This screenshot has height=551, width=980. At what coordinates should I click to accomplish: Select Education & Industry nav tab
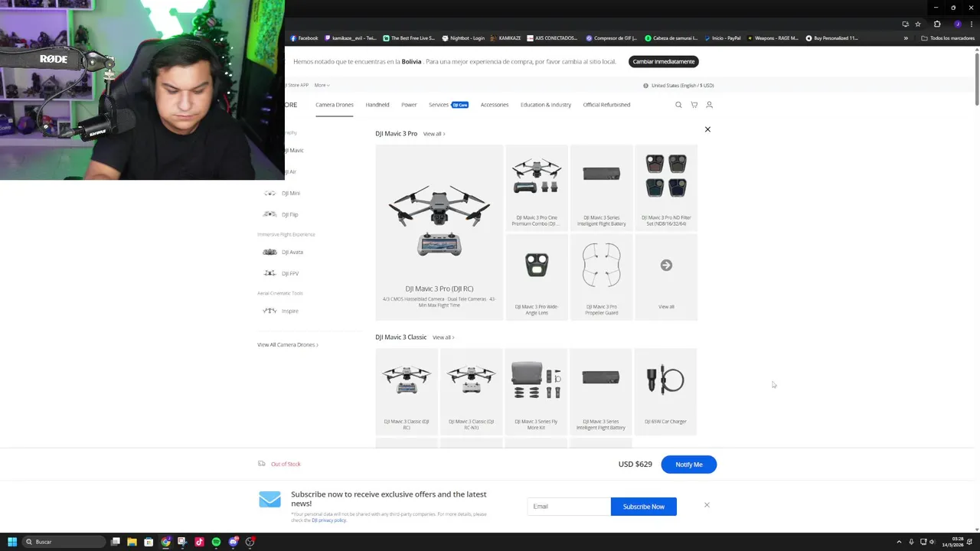[546, 105]
